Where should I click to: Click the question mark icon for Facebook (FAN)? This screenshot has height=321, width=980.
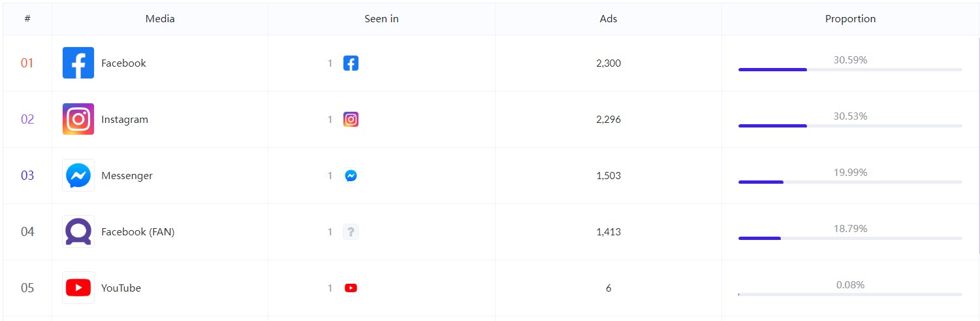351,232
